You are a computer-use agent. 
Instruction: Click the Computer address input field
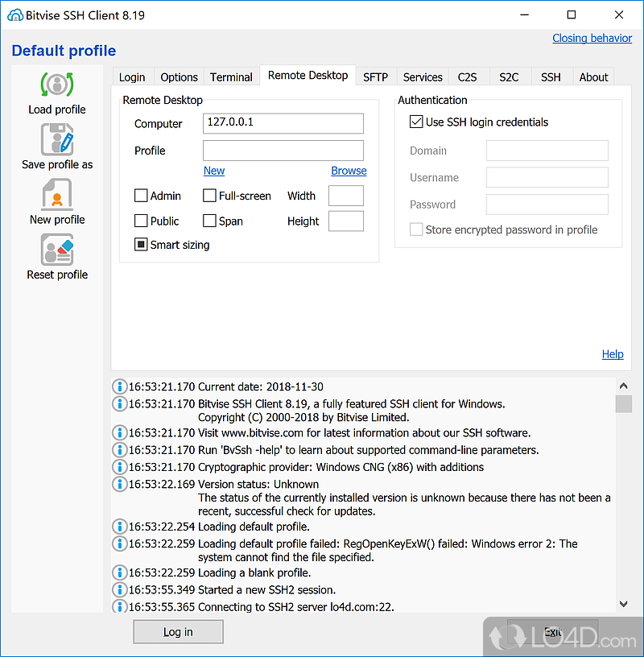[x=283, y=123]
